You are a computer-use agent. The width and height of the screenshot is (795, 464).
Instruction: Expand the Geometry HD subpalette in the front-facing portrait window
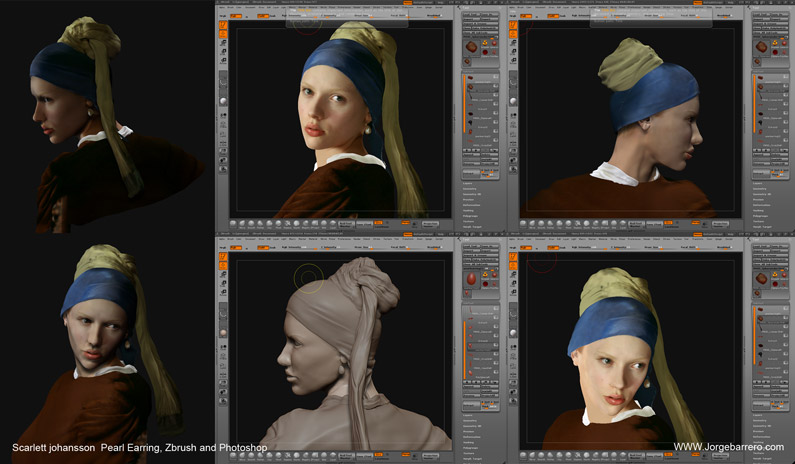tap(472, 194)
